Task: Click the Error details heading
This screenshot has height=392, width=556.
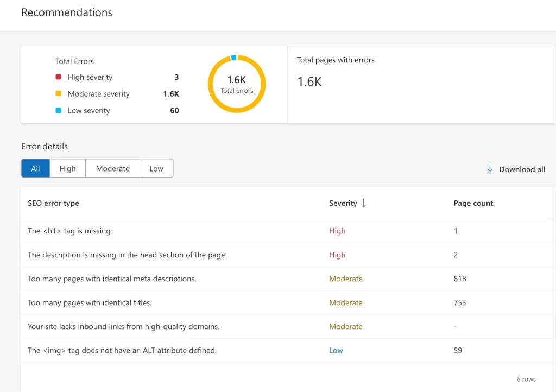Action: [45, 147]
